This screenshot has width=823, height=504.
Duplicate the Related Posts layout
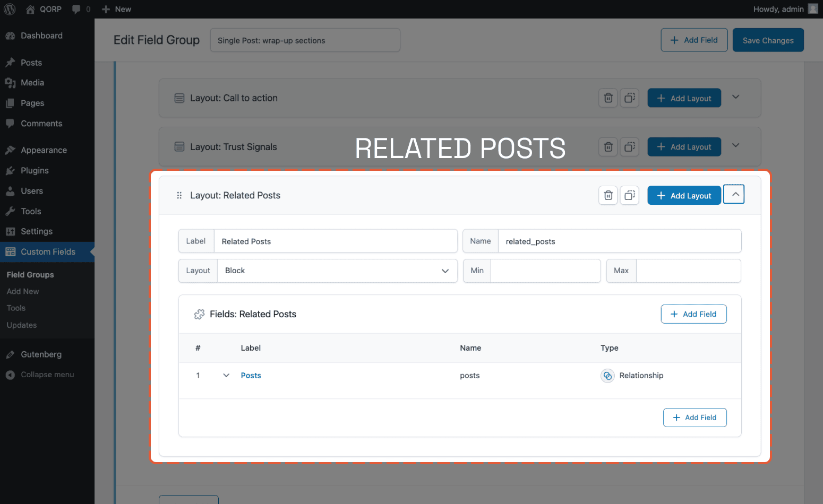(x=630, y=195)
